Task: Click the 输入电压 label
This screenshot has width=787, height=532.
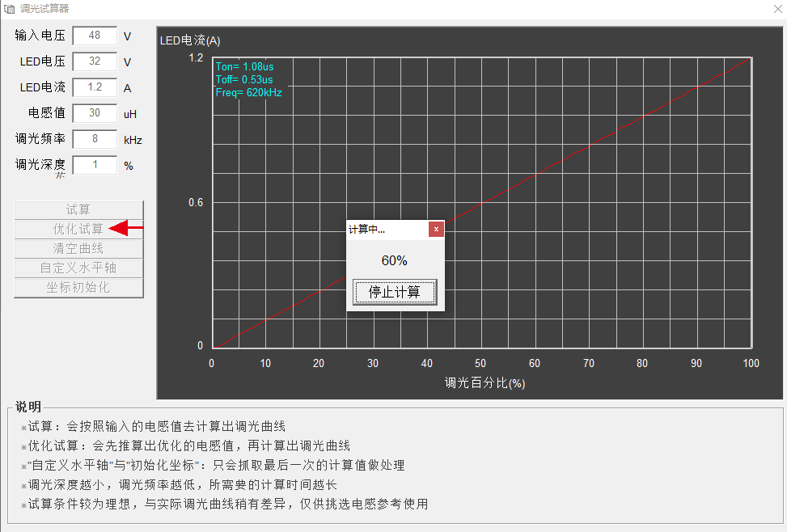Action: point(40,35)
